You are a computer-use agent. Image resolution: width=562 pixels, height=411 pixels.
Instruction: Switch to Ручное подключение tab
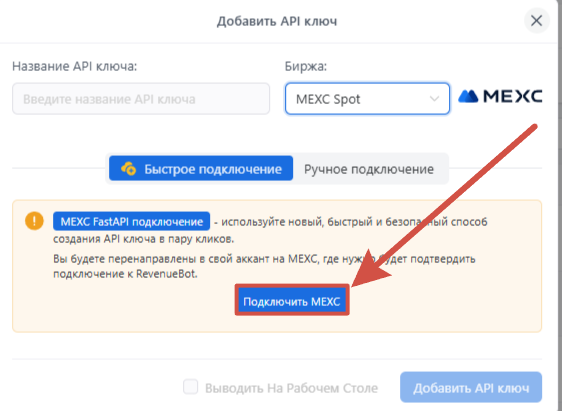369,169
